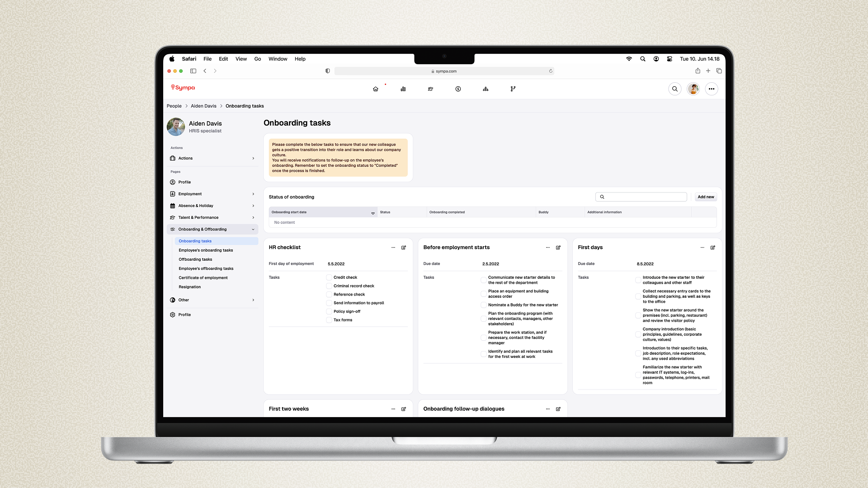868x488 pixels.
Task: Go to Aiden Davis breadcrumb link
Action: (x=203, y=106)
